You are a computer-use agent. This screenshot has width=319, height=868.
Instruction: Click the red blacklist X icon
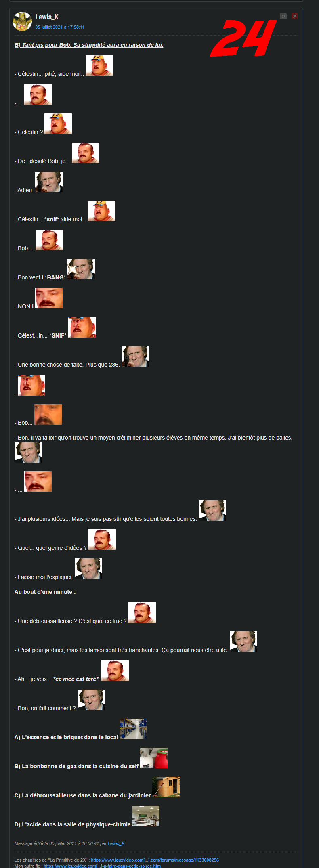point(295,16)
